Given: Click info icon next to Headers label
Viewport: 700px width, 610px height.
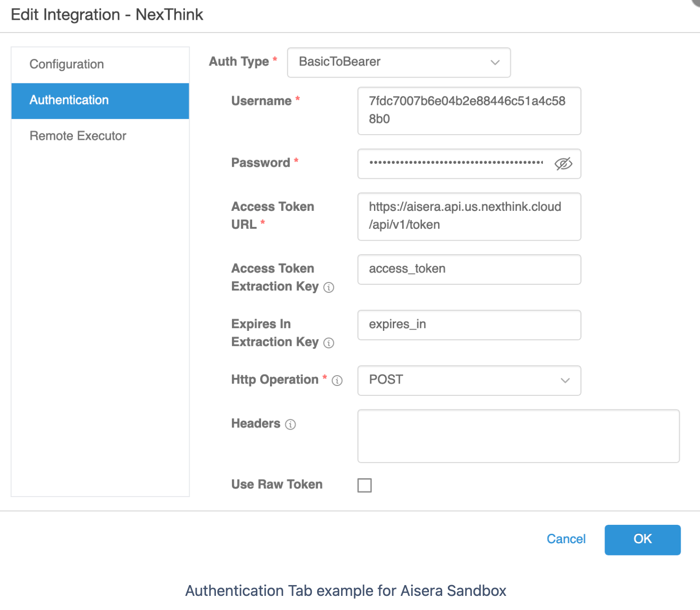Looking at the screenshot, I should tap(291, 425).
